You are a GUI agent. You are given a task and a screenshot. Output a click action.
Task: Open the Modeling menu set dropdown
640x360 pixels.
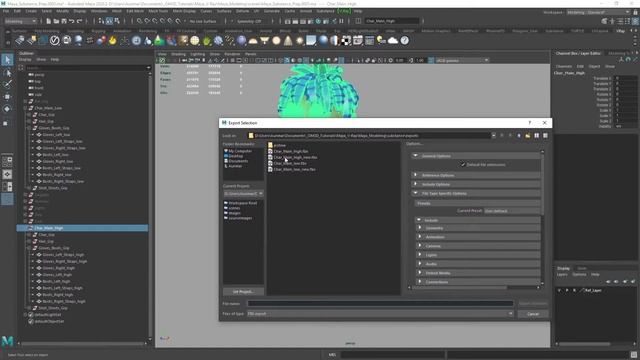pos(20,21)
